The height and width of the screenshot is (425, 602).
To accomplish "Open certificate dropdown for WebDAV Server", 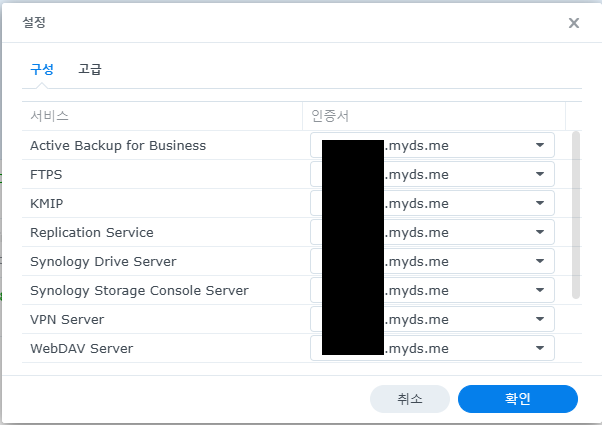I will coord(432,348).
